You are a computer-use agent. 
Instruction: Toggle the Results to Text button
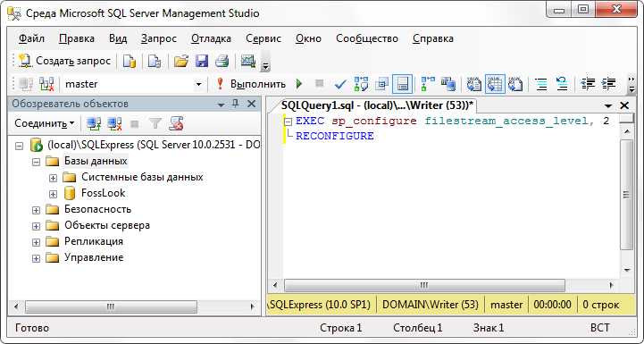(473, 84)
